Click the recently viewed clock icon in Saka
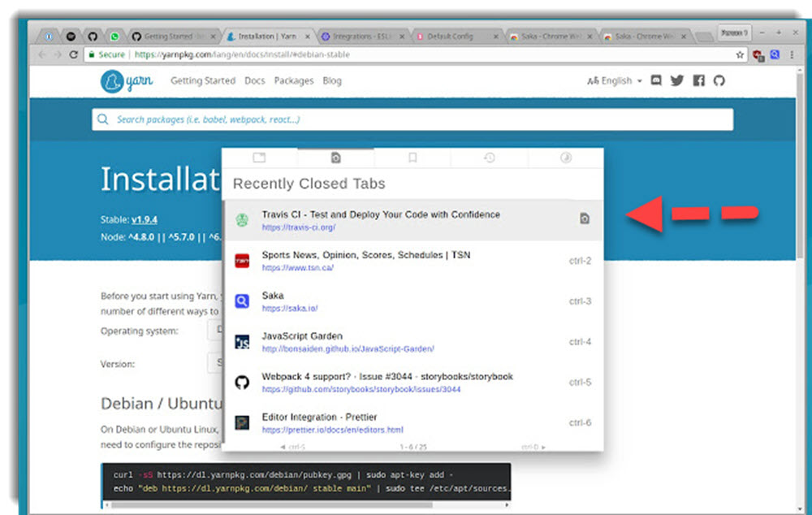Screen dimensions: 812x515 [x=566, y=158]
